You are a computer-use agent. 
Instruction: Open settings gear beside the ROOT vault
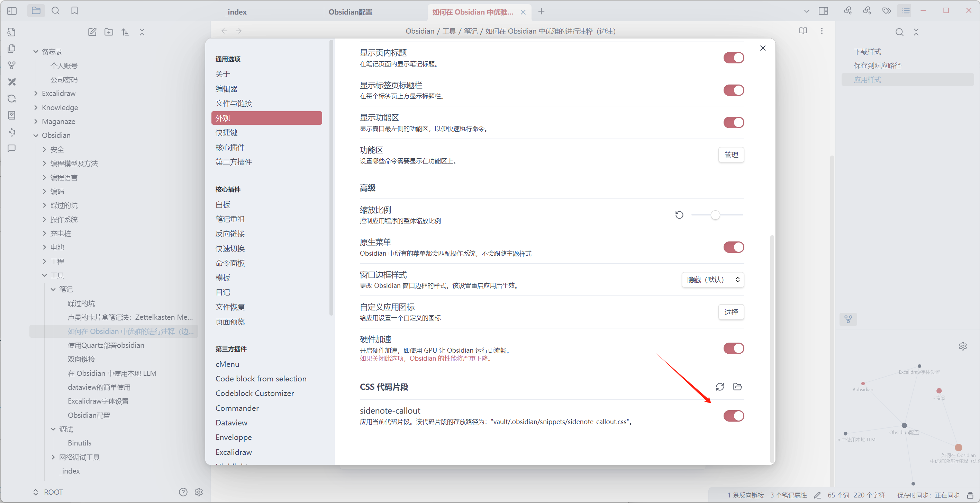[x=199, y=492]
